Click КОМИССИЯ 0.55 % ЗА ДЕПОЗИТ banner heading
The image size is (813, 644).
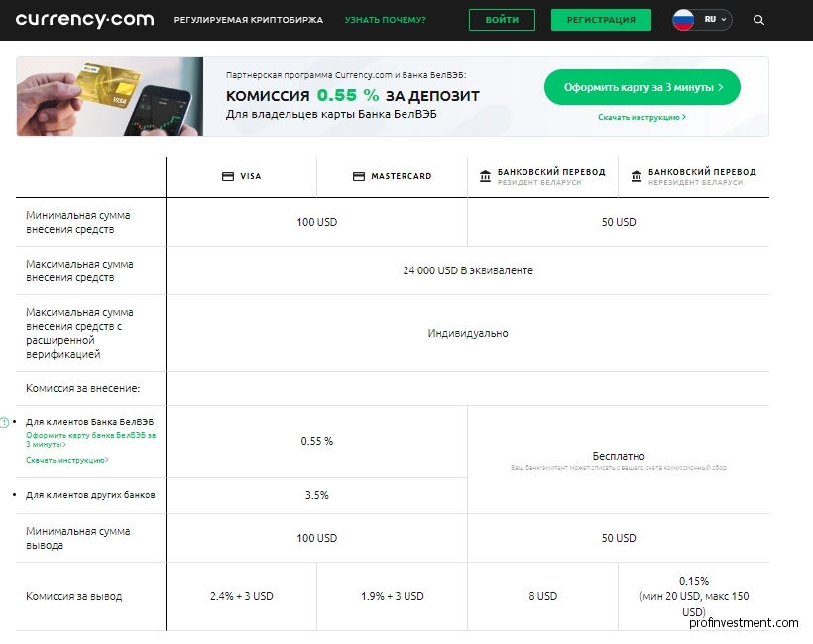click(x=353, y=96)
